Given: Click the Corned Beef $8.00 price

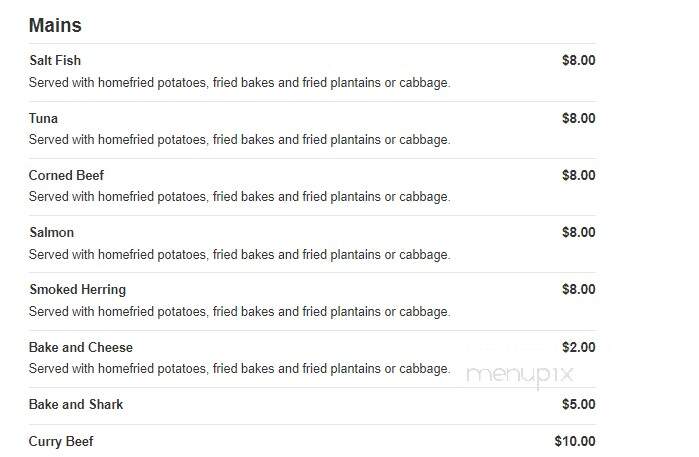Looking at the screenshot, I should [x=578, y=175].
